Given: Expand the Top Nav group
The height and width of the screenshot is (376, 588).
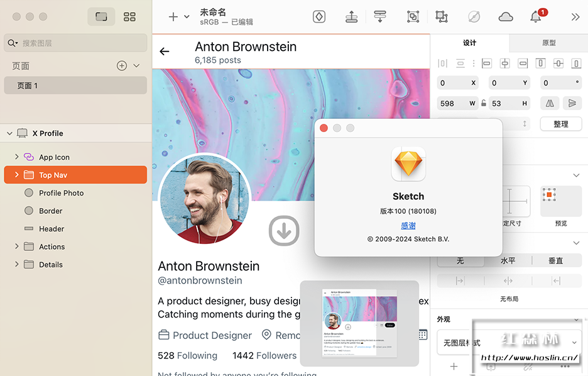Looking at the screenshot, I should (x=16, y=175).
